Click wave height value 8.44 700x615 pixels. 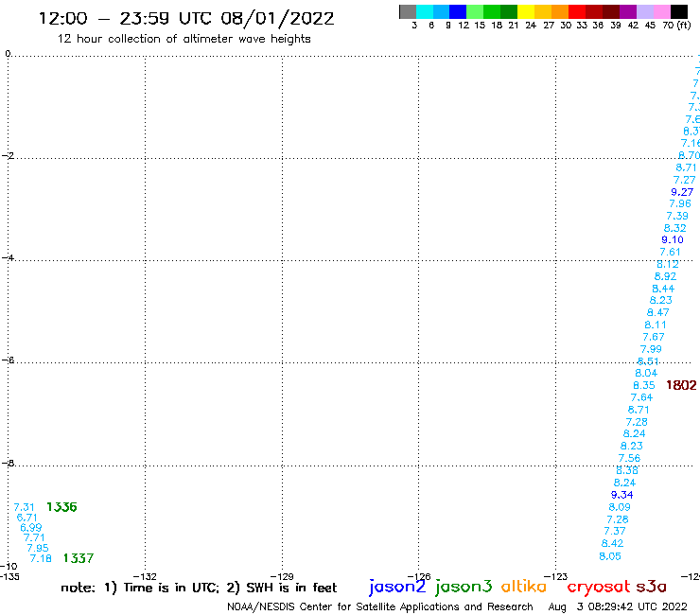coord(663,289)
